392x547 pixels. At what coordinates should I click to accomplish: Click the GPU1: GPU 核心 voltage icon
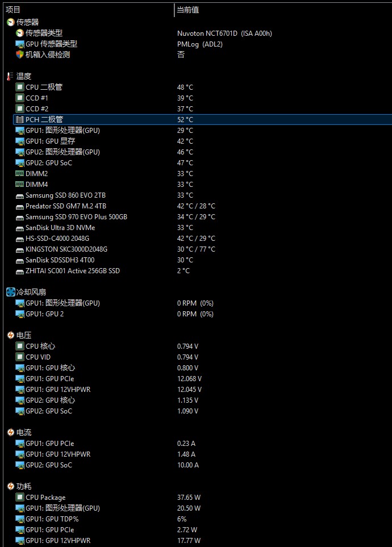(20, 368)
